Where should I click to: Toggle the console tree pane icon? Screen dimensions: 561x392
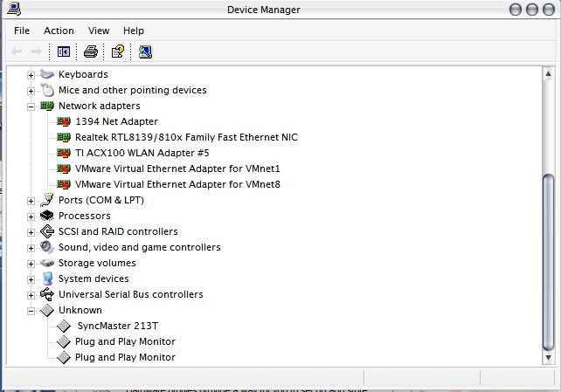(64, 52)
